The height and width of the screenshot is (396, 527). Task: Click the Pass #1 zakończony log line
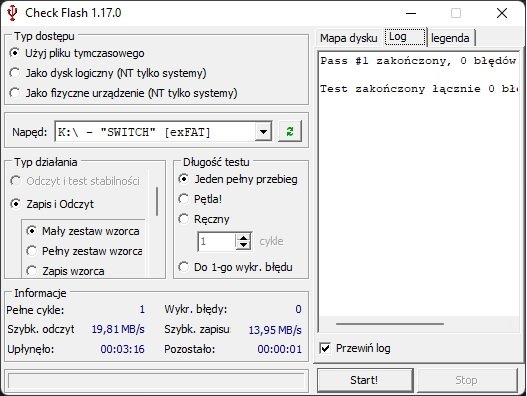(418, 61)
